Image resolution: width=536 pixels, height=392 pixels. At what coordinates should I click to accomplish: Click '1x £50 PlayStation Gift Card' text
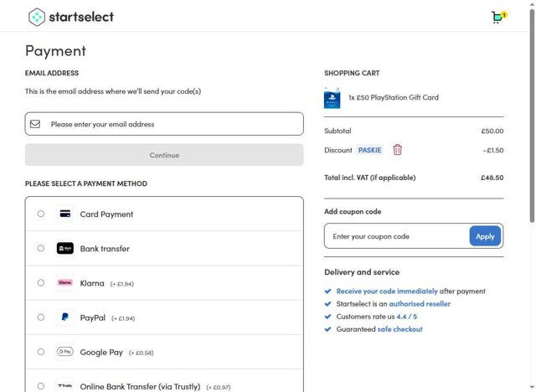coord(394,97)
